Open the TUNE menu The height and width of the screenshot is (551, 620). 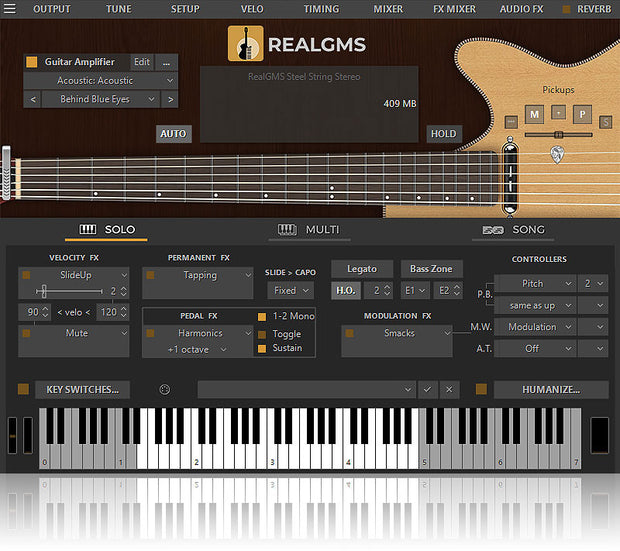tap(119, 9)
